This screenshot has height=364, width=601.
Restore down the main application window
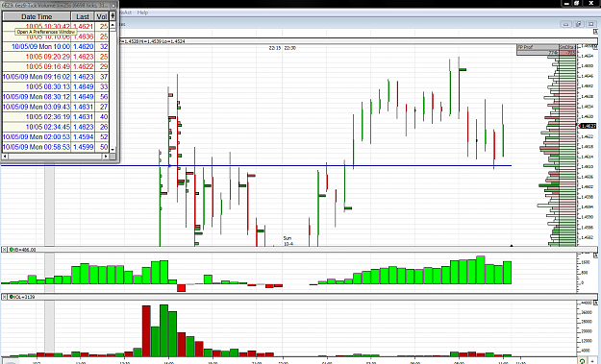[576, 4]
